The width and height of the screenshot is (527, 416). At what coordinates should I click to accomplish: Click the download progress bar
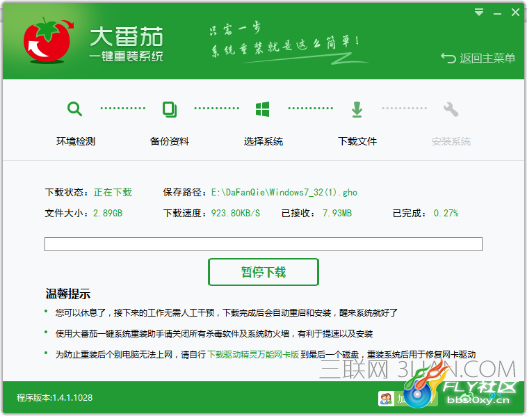pos(263,244)
